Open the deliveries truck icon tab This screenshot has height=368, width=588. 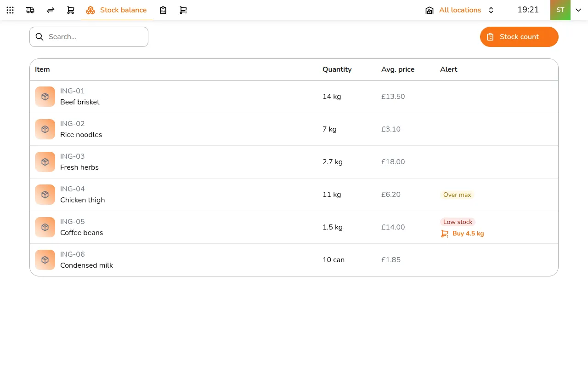30,10
